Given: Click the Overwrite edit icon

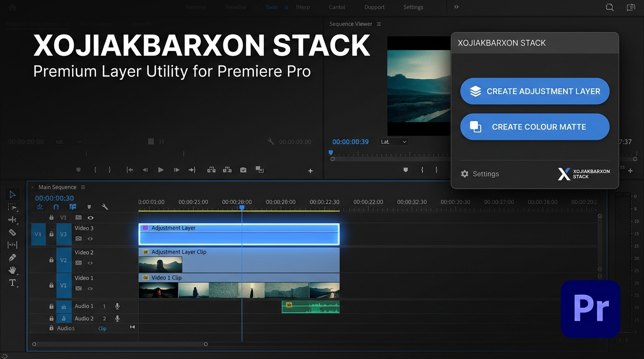Looking at the screenshot, I should (x=227, y=170).
